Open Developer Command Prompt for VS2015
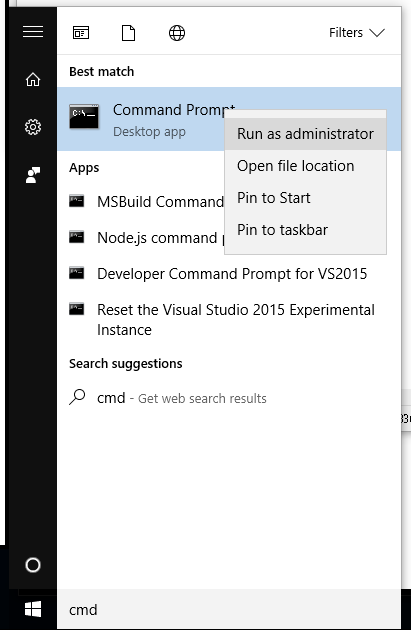 (x=229, y=274)
